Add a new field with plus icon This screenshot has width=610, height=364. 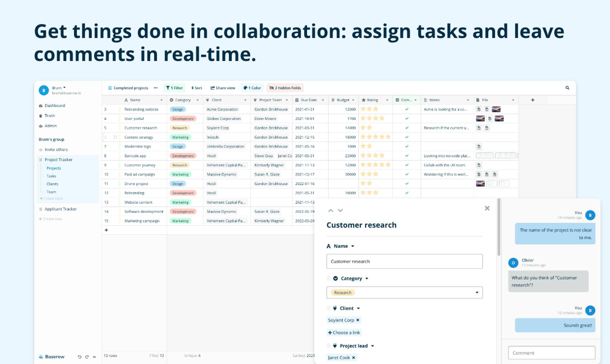coord(533,100)
